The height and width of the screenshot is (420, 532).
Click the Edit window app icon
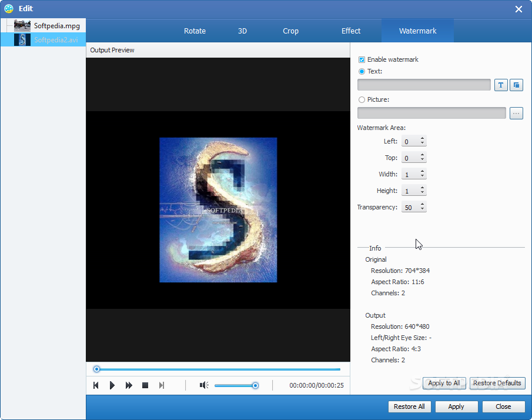tap(9, 8)
